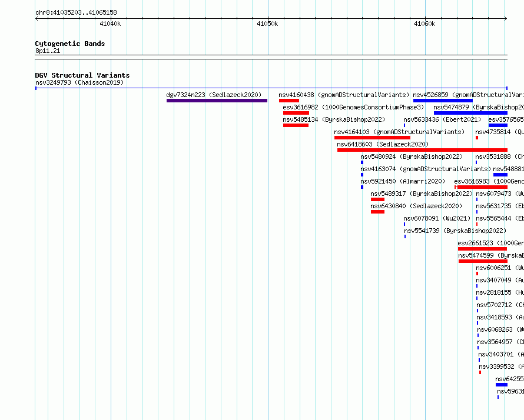Open the nsv3249793 (Chaisson2019) variant label
This screenshot has width=524, height=420.
point(79,82)
